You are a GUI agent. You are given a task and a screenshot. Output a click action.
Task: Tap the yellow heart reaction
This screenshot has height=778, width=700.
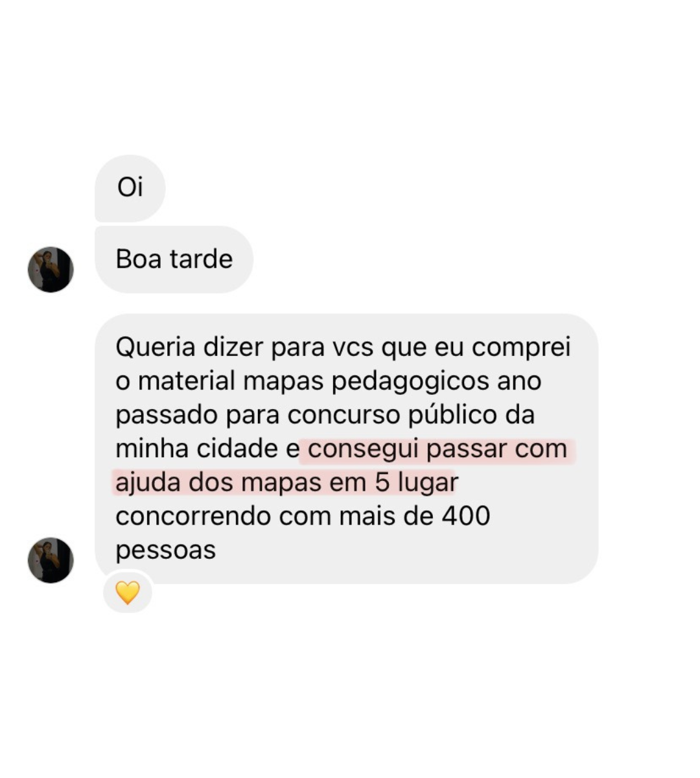tap(128, 593)
